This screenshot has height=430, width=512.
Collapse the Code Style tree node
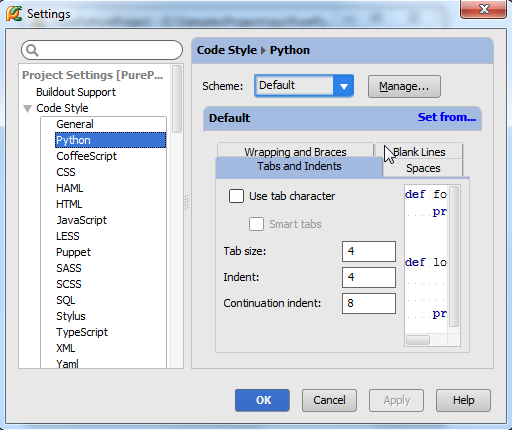pos(28,108)
